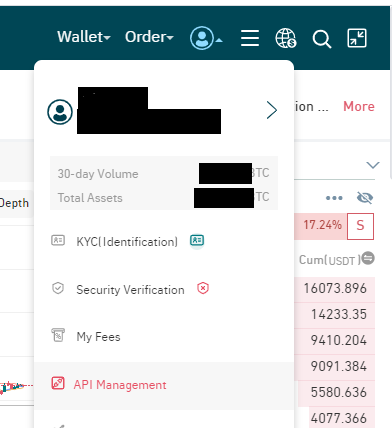Open language and currency globe settings
Image resolution: width=392 pixels, height=428 pixels.
(x=286, y=38)
